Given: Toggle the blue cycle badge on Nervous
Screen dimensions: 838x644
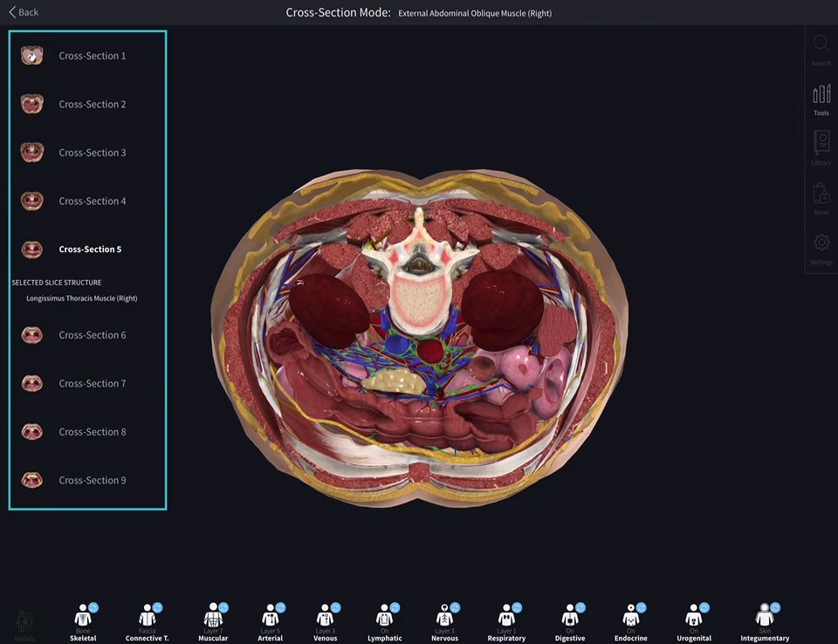Looking at the screenshot, I should pos(455,607).
